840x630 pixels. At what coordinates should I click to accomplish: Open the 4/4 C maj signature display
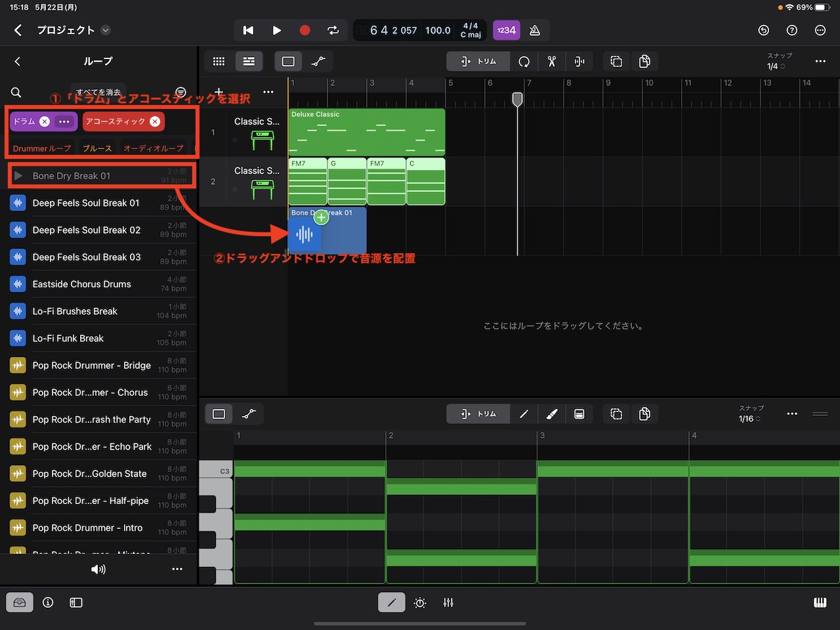[471, 30]
